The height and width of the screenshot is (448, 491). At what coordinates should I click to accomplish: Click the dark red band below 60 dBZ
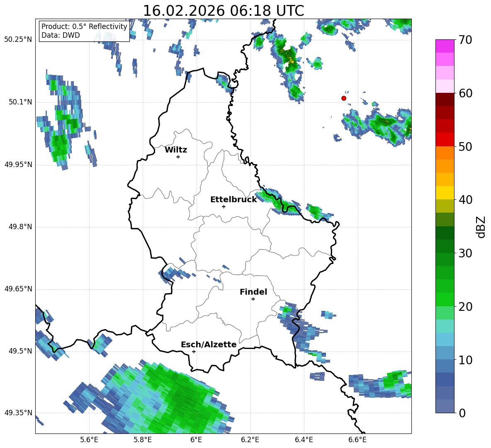(x=445, y=99)
